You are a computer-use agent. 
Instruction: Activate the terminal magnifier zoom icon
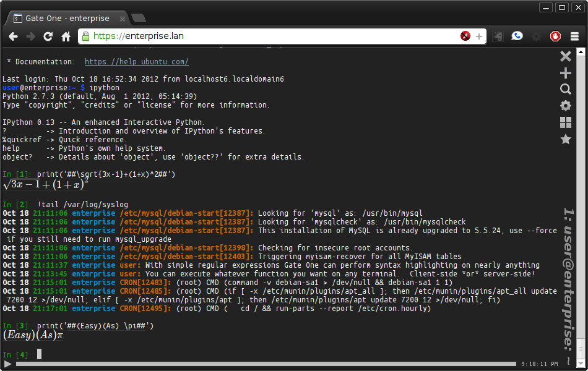pyautogui.click(x=565, y=89)
